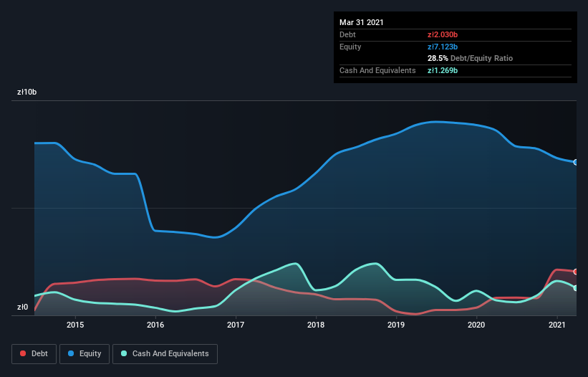The height and width of the screenshot is (377, 588).
Task: Select the 2015 x-axis label
Action: [75, 325]
